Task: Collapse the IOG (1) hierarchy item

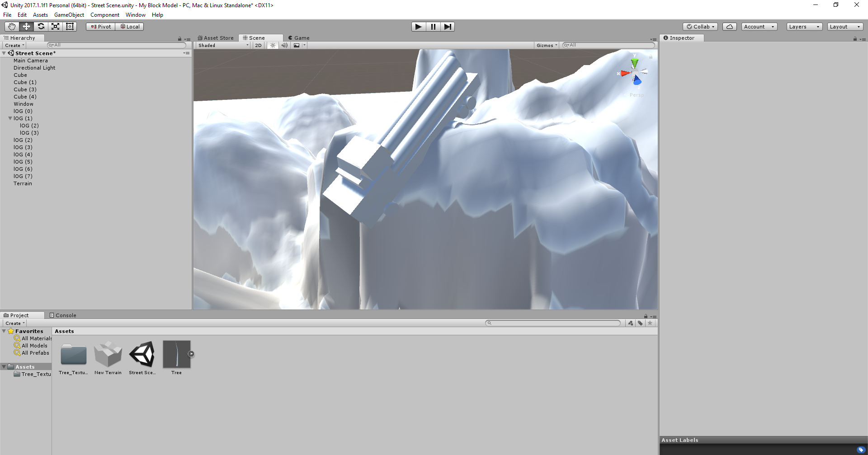Action: point(9,118)
